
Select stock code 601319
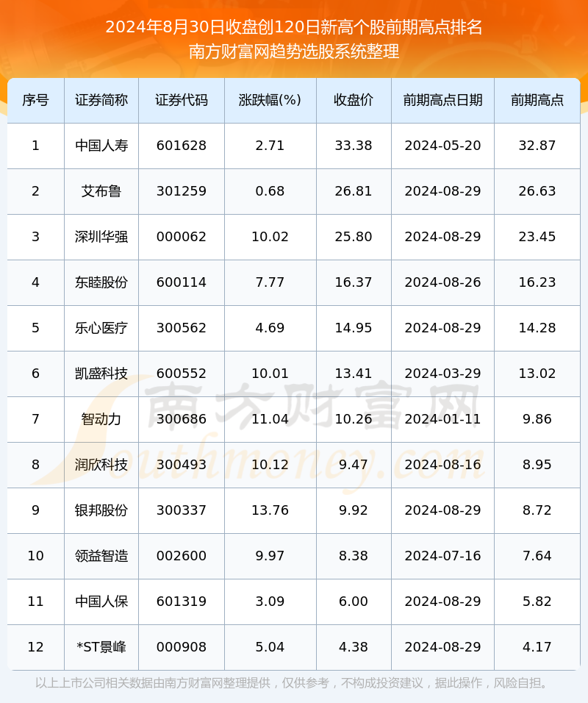182,602
